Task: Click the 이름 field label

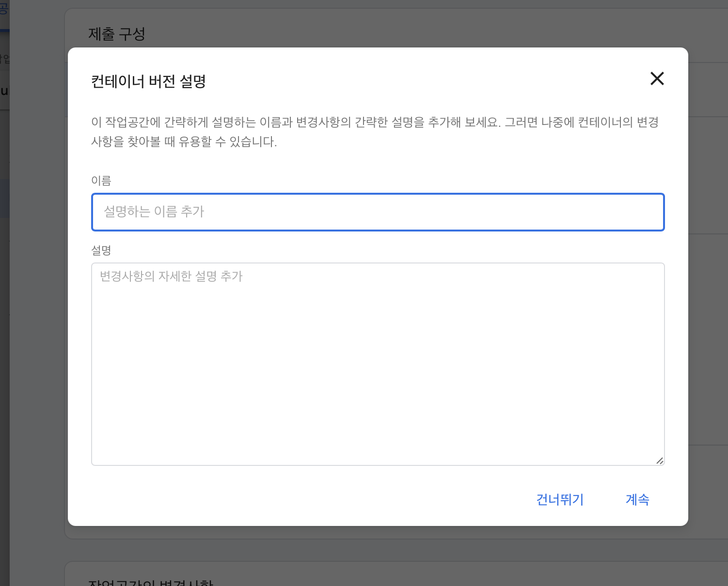Action: click(x=101, y=180)
